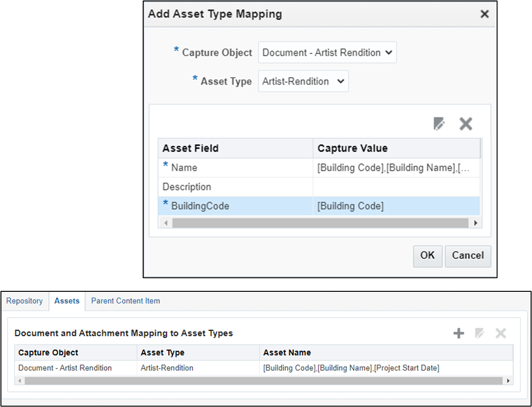The height and width of the screenshot is (407, 532).
Task: Click the left scroll arrow in the mapping table
Action: coord(19,380)
